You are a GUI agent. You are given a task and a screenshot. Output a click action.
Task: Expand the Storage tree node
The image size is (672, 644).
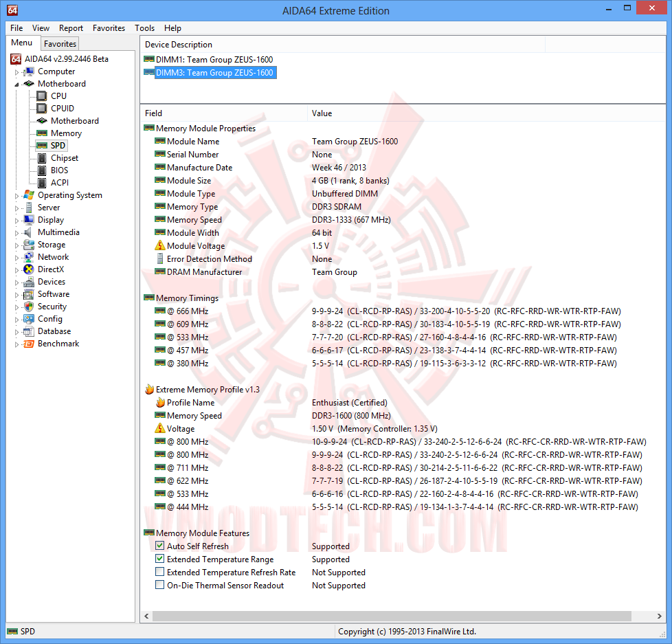click(x=16, y=245)
